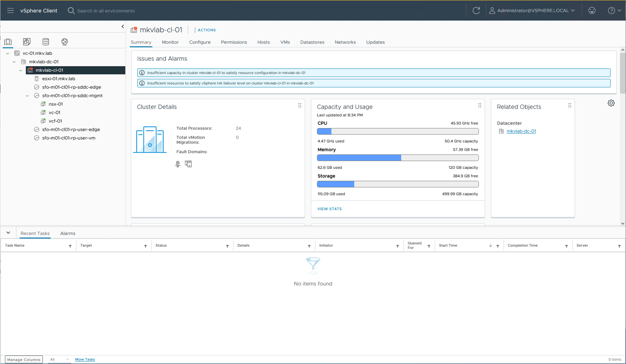Click the Manage Columns button

coord(23,359)
